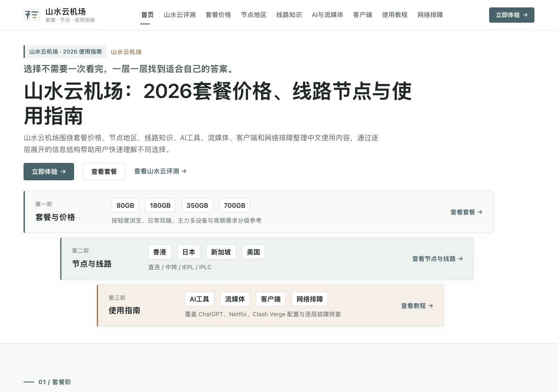The width and height of the screenshot is (558, 392).
Task: Go to 山水云评测 in navigation
Action: pyautogui.click(x=180, y=15)
